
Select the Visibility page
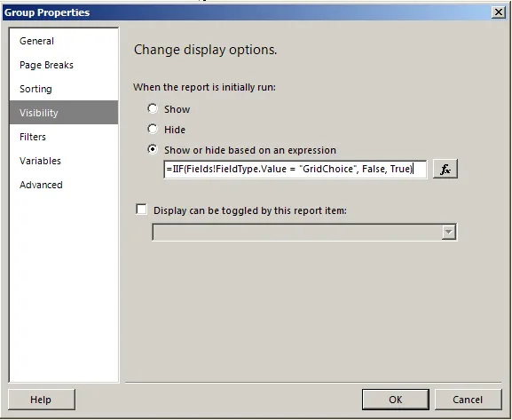click(x=64, y=113)
